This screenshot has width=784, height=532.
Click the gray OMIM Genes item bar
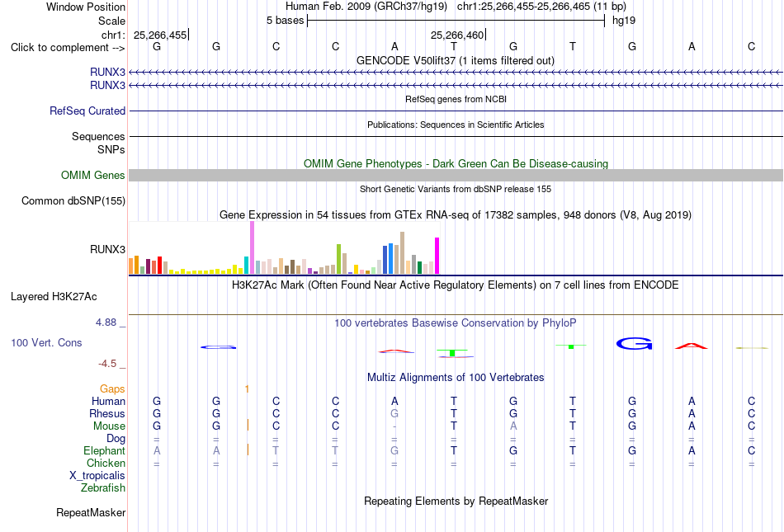pos(456,176)
